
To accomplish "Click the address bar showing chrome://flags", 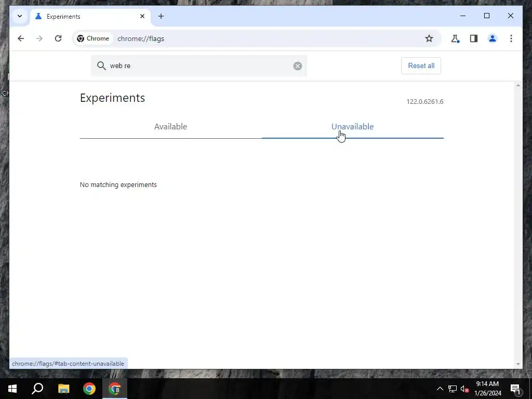I will point(257,38).
